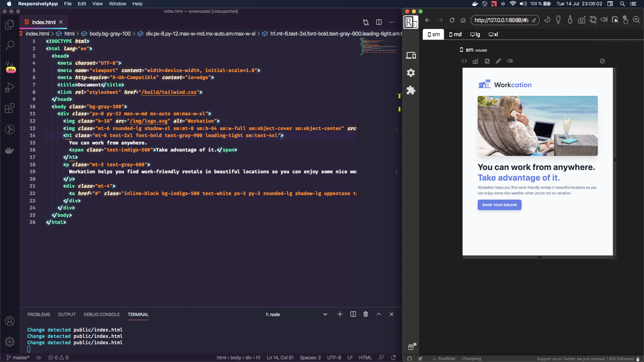Open the View menu in the menu bar

click(x=97, y=4)
